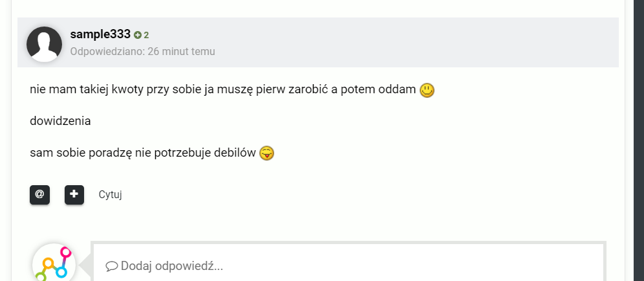Click the tongue-out emoji

click(x=266, y=153)
